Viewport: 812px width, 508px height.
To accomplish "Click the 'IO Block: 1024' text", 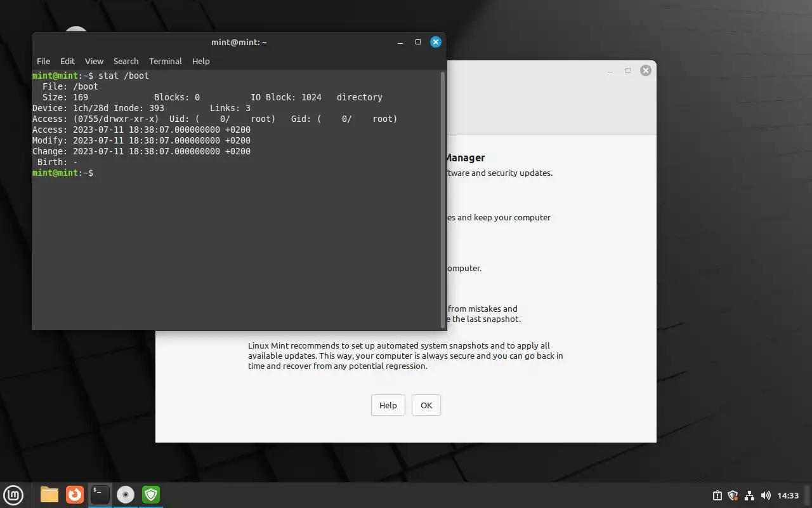I will [286, 97].
